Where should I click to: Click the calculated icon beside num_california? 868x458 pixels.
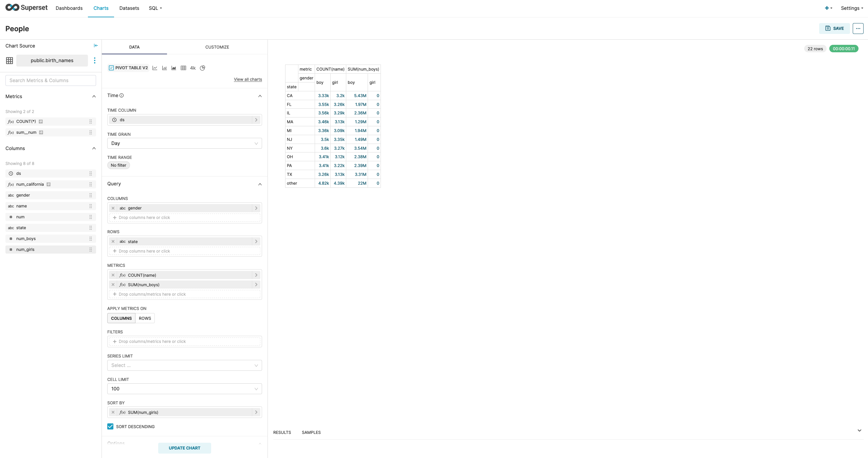coord(49,184)
